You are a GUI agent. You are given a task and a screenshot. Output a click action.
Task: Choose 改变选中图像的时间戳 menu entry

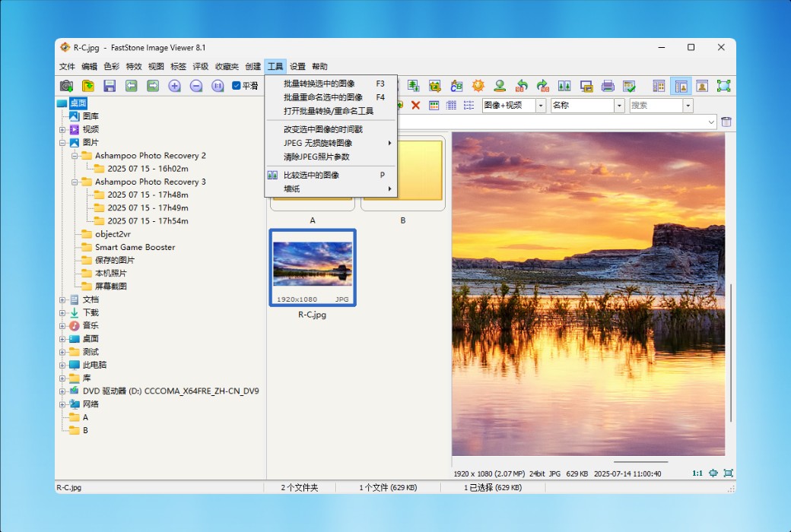coord(332,130)
